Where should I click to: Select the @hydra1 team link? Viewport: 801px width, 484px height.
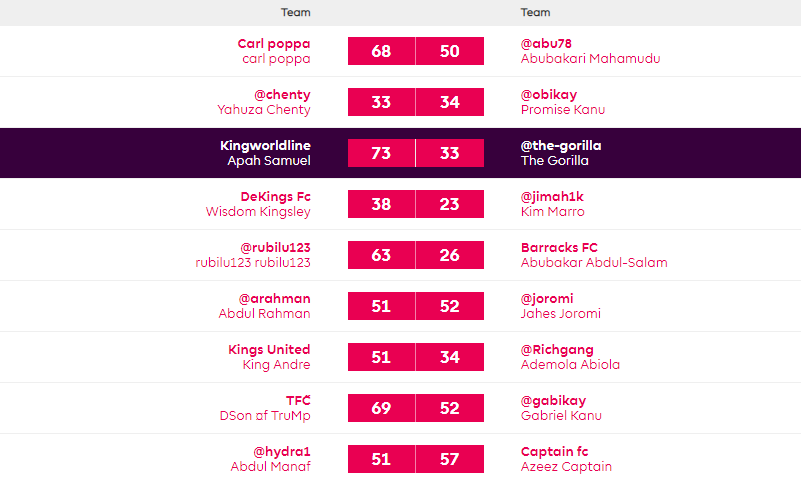281,452
